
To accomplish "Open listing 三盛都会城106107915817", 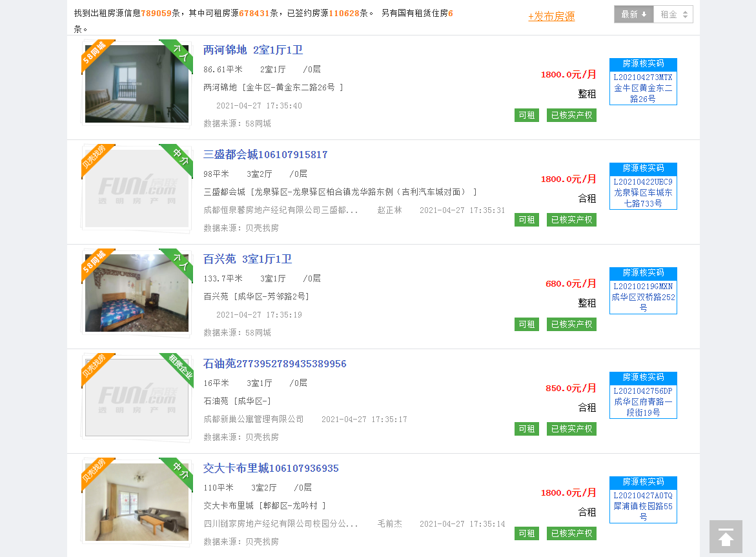I will click(265, 155).
